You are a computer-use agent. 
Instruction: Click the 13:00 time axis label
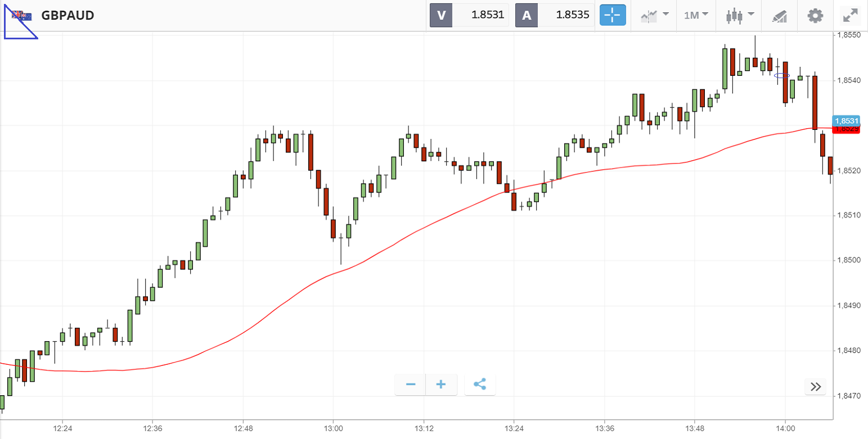click(x=333, y=428)
